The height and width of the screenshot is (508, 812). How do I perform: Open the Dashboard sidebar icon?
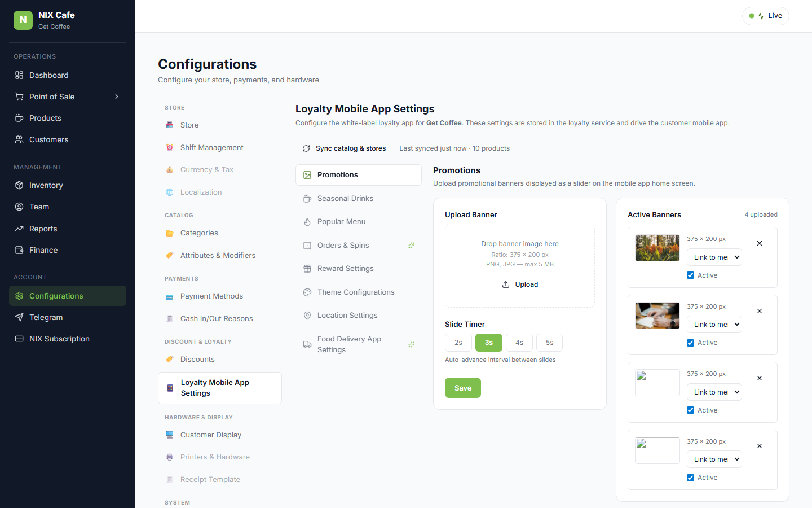(x=19, y=75)
